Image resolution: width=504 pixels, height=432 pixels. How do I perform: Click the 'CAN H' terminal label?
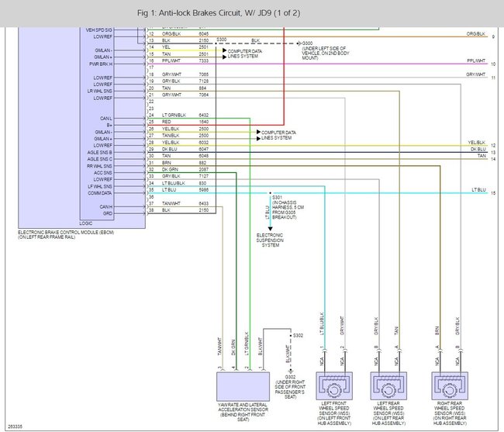coord(106,207)
